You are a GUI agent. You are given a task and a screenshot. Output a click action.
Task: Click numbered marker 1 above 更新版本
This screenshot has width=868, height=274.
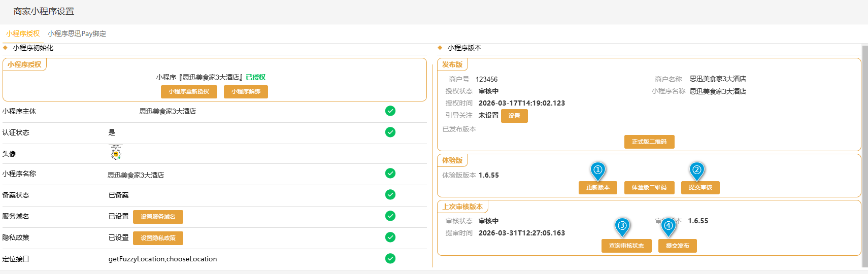(x=598, y=170)
